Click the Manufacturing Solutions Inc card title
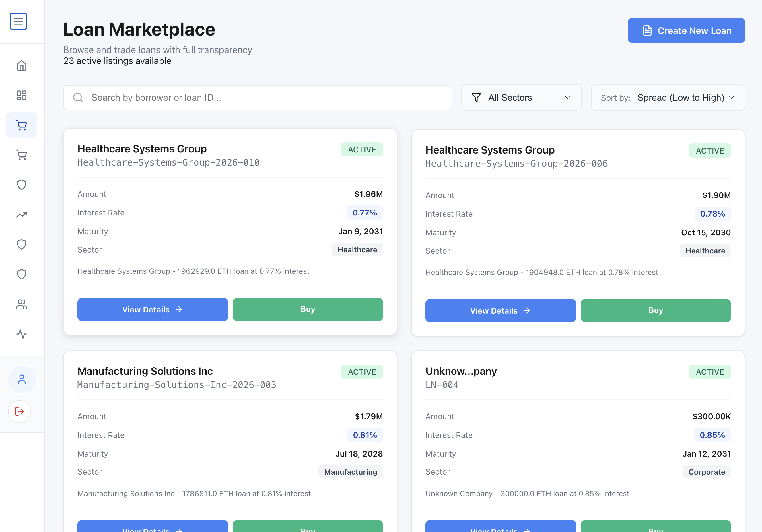The height and width of the screenshot is (532, 762). (x=145, y=371)
